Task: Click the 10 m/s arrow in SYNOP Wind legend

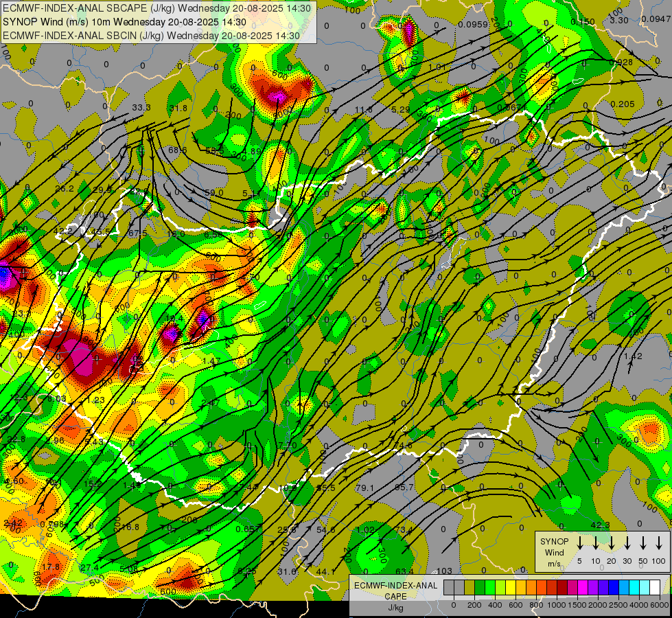Action: tap(595, 543)
